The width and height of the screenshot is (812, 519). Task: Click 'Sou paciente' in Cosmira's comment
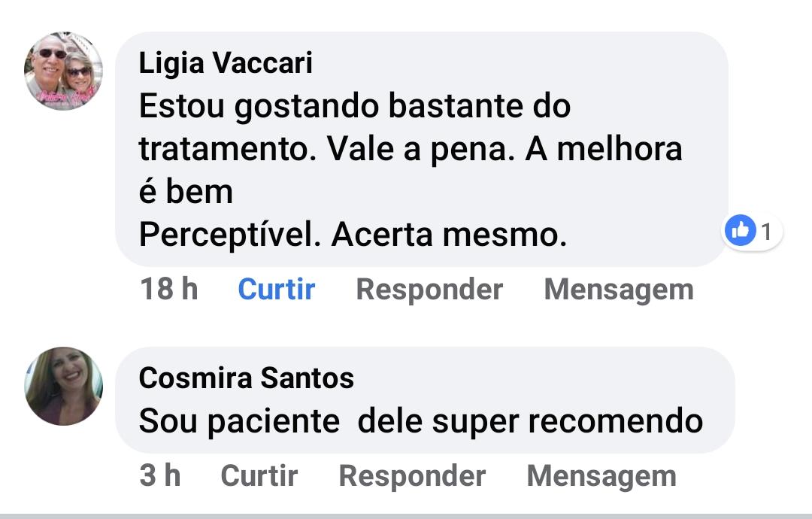[239, 421]
